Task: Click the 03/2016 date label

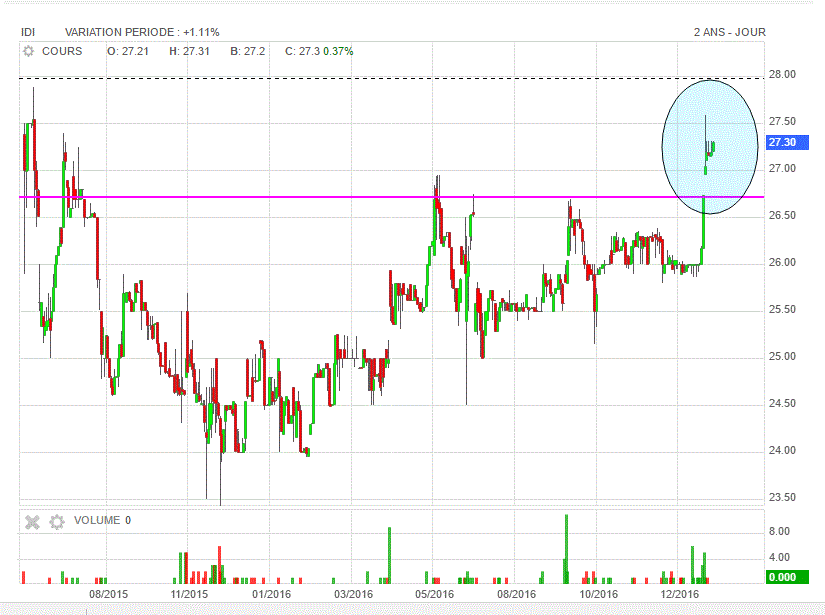Action: click(354, 594)
